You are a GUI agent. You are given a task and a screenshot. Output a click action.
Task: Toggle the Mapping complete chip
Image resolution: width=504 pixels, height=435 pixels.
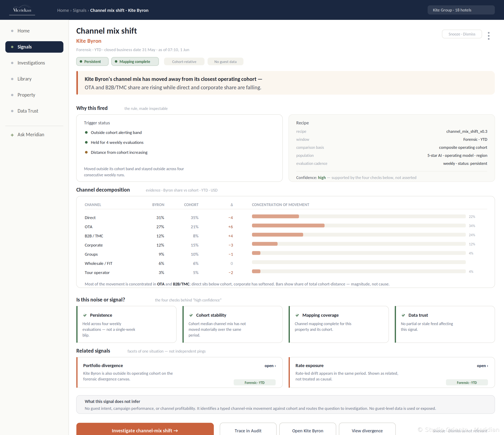[135, 62]
